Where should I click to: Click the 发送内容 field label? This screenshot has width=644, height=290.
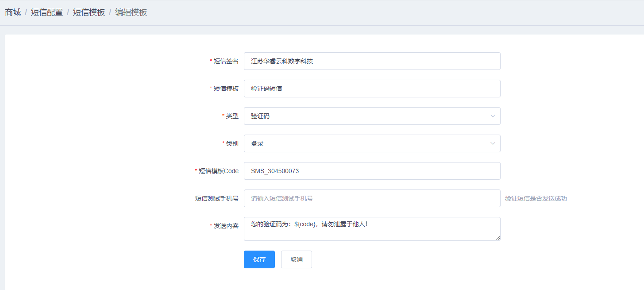(226, 226)
